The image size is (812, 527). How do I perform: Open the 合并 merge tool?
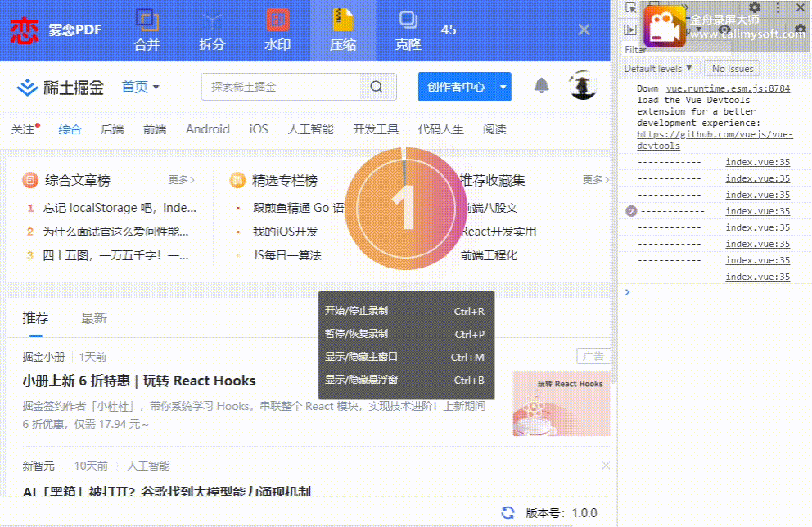coord(147,30)
